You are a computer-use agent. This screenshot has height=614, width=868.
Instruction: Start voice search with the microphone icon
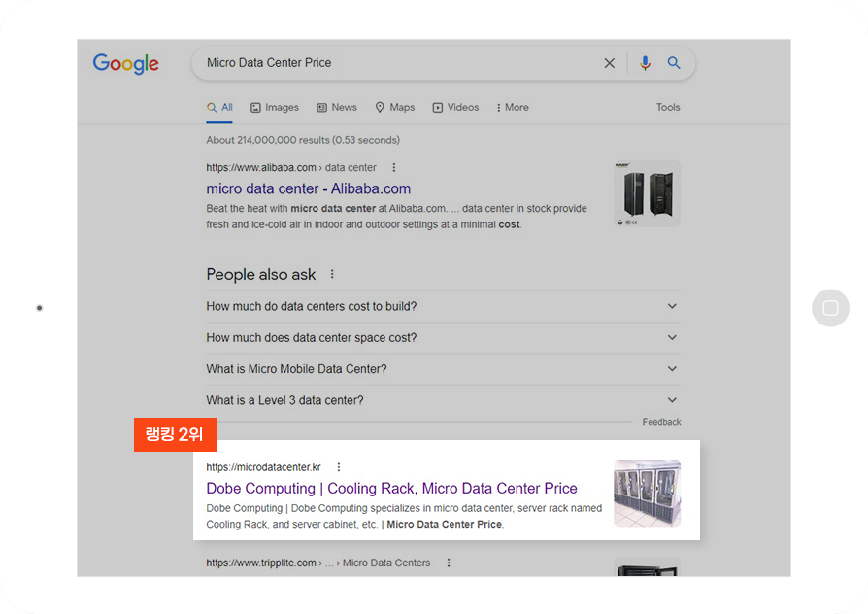tap(645, 63)
